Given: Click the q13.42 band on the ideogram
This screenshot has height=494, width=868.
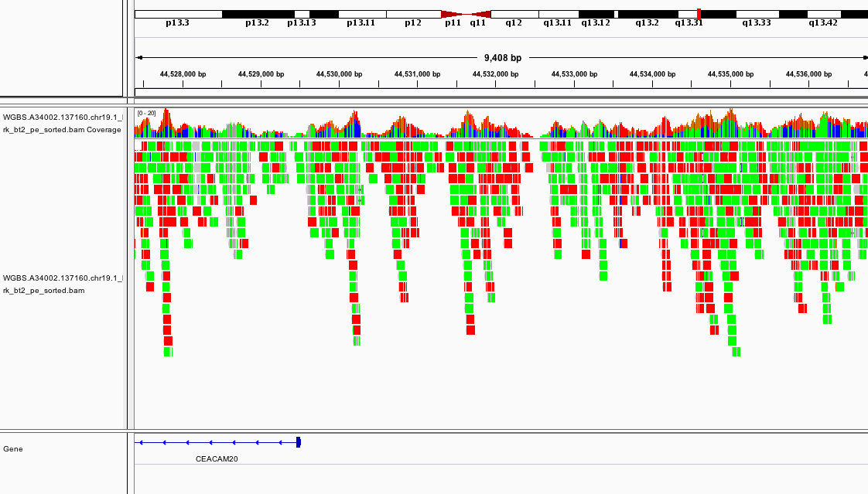Looking at the screenshot, I should click(823, 14).
